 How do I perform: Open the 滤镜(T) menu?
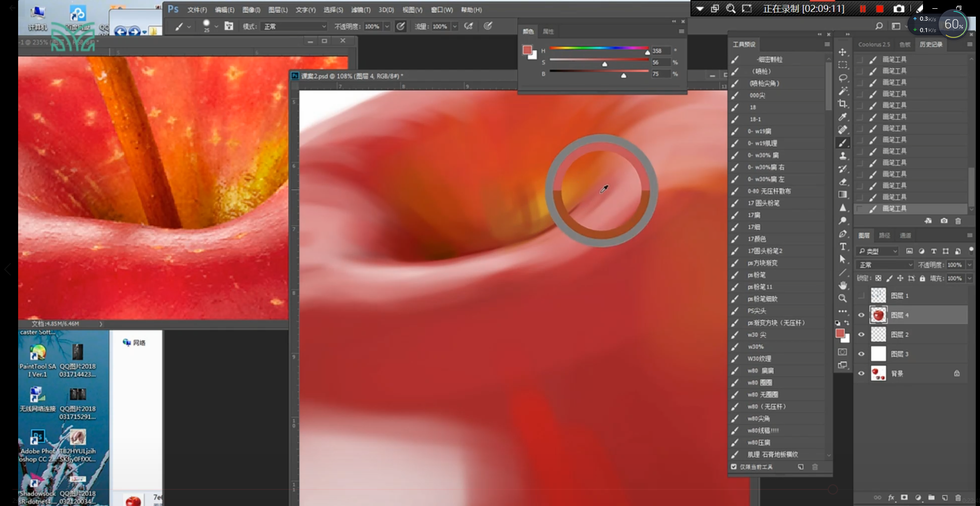point(361,10)
